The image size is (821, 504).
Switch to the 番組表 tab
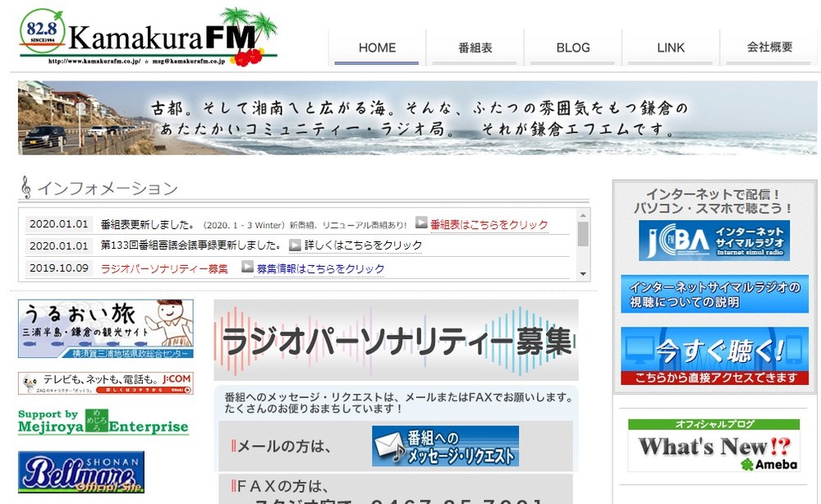point(474,48)
